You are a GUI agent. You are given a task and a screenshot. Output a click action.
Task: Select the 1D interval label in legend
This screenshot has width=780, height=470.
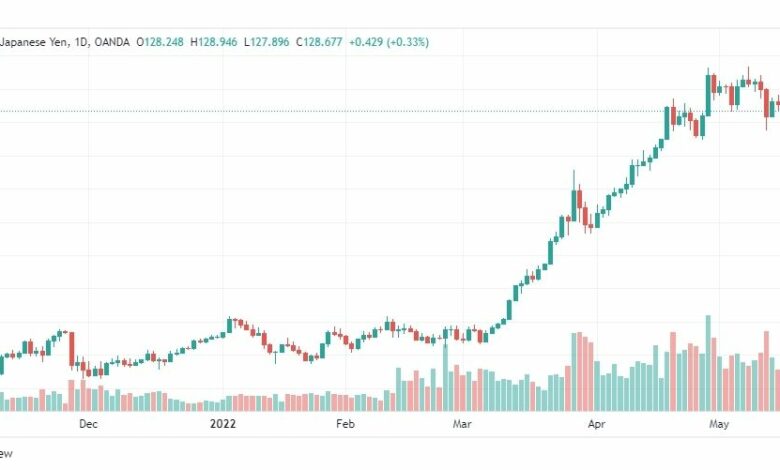(81, 42)
